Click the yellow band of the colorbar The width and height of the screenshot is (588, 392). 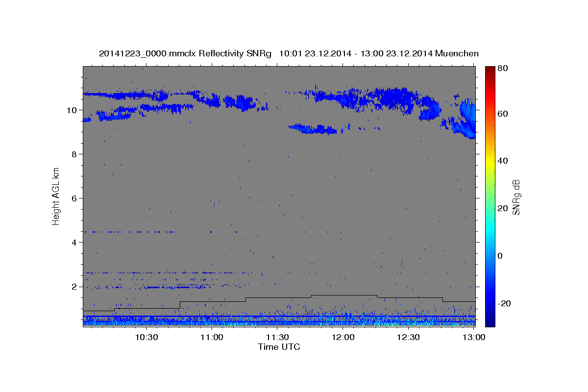tap(490, 162)
